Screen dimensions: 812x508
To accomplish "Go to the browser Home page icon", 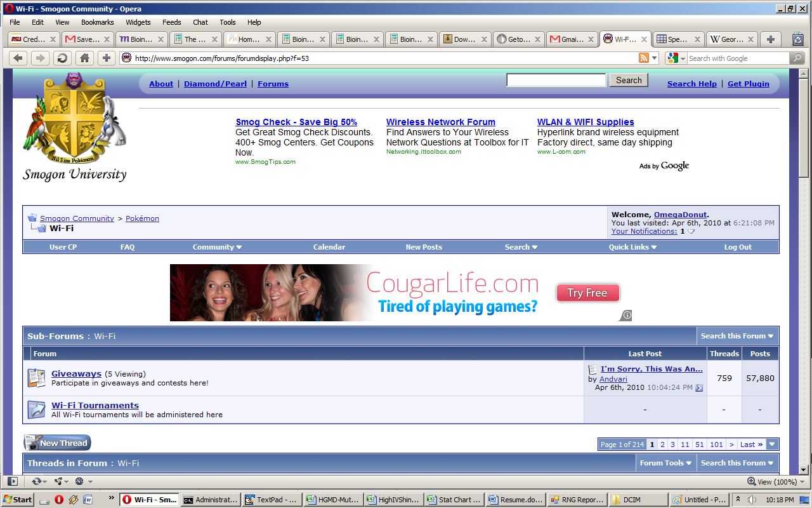I will 84,58.
